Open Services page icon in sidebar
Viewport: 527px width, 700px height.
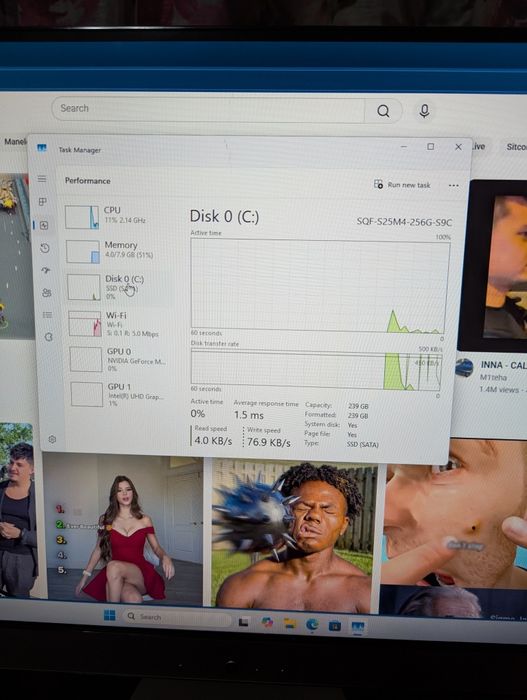48,337
